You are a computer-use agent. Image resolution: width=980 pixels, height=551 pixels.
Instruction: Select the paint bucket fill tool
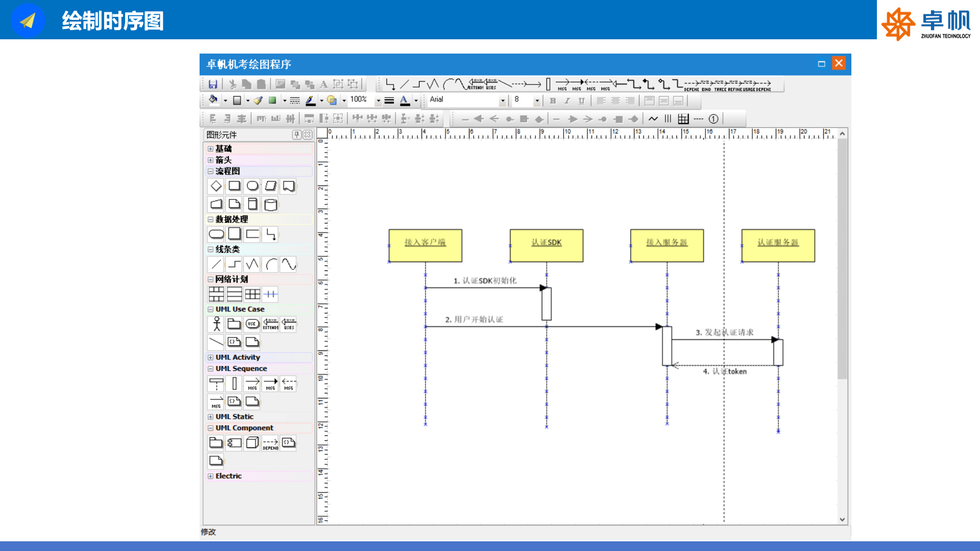pos(213,100)
